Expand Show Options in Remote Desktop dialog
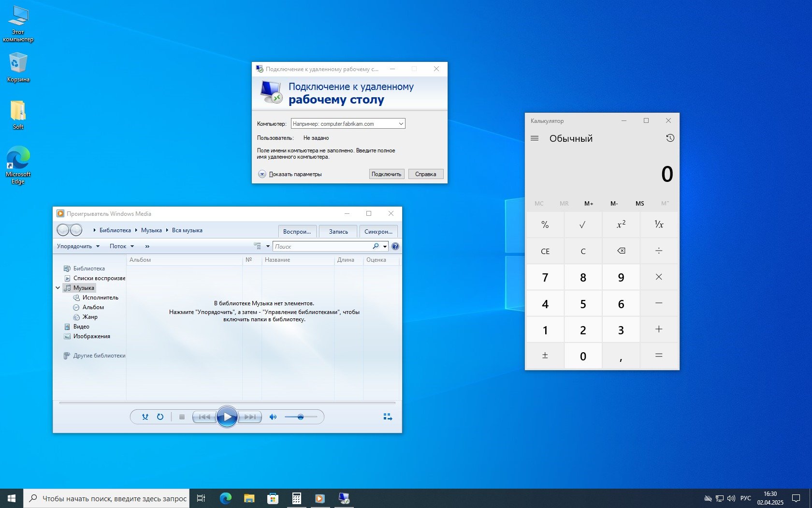 tap(262, 174)
